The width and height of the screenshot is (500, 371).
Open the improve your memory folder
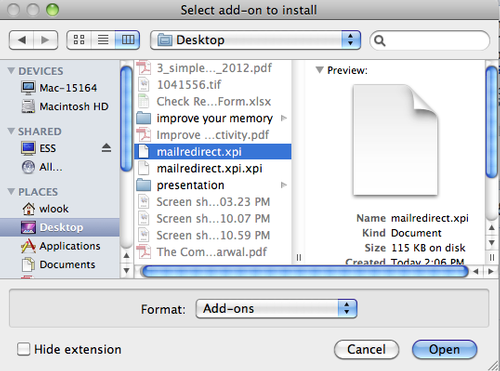coord(213,118)
